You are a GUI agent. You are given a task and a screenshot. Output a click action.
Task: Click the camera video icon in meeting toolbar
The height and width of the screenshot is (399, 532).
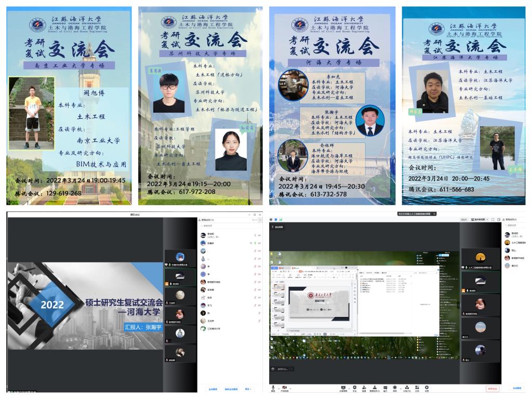click(284, 387)
